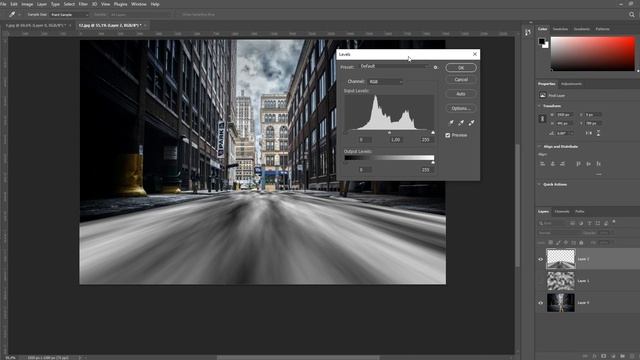Select the Layer 1 thumbnail

coord(561,281)
